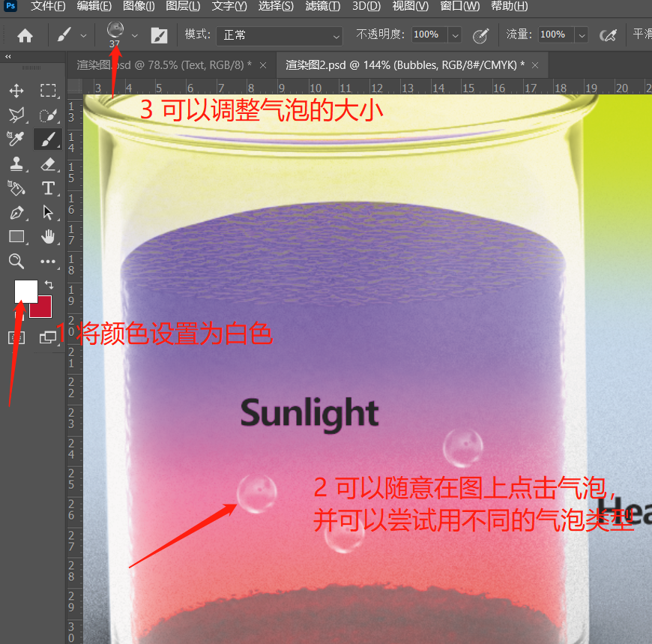Viewport: 652px width, 644px height.
Task: Collapse the toolbox double-arrow
Action: [x=8, y=56]
